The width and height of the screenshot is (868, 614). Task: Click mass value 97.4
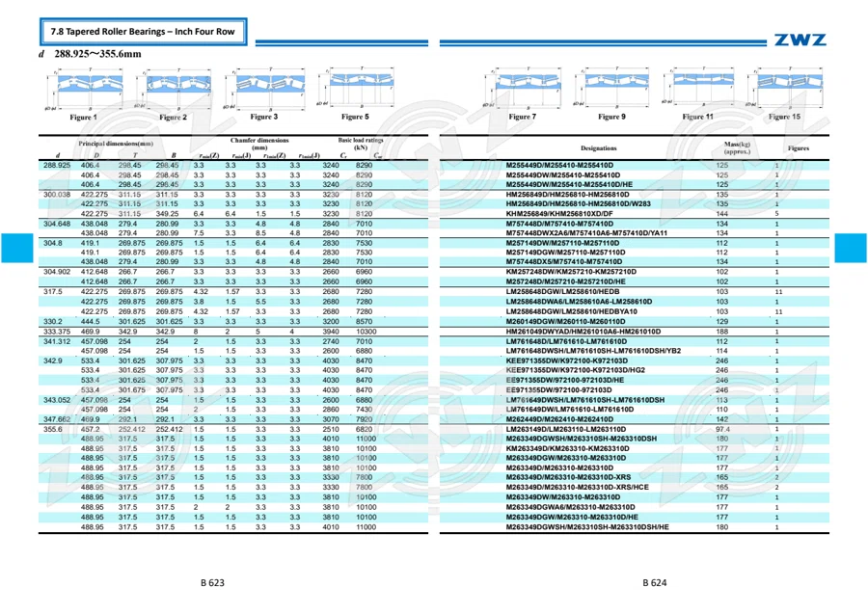click(x=722, y=429)
